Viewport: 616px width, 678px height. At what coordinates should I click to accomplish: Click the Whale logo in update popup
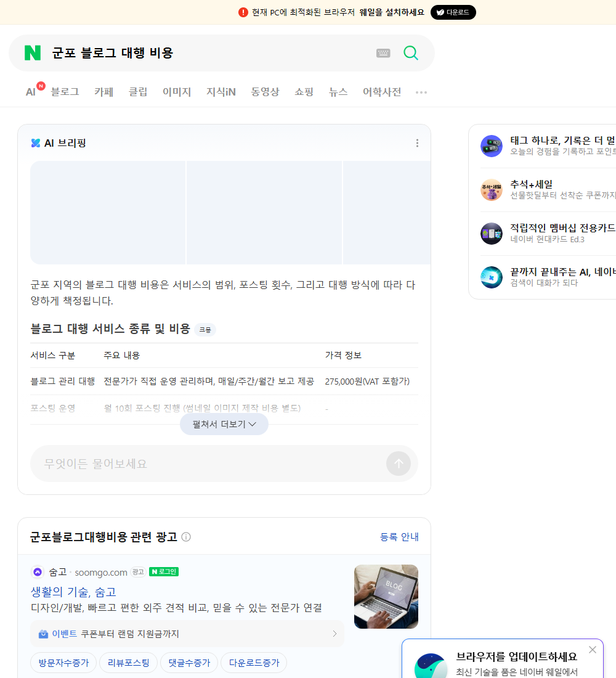pos(431,666)
